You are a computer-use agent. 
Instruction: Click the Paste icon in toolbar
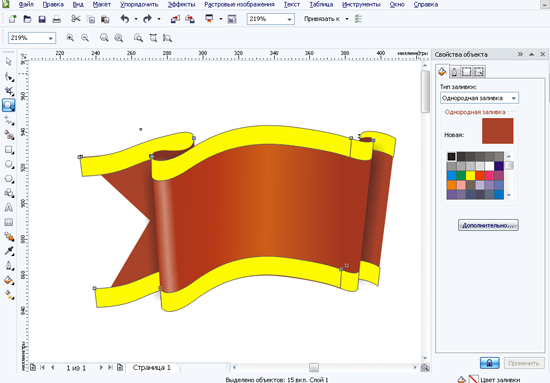(105, 19)
